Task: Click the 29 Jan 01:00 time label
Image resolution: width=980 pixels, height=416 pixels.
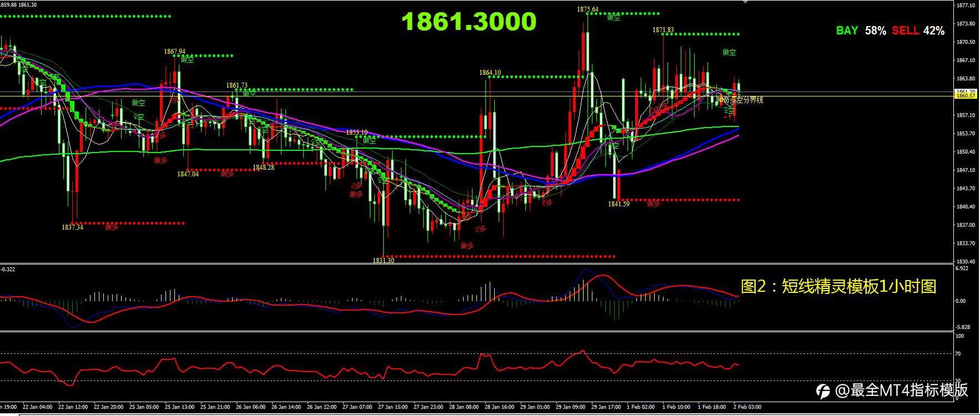Action: coord(535,407)
